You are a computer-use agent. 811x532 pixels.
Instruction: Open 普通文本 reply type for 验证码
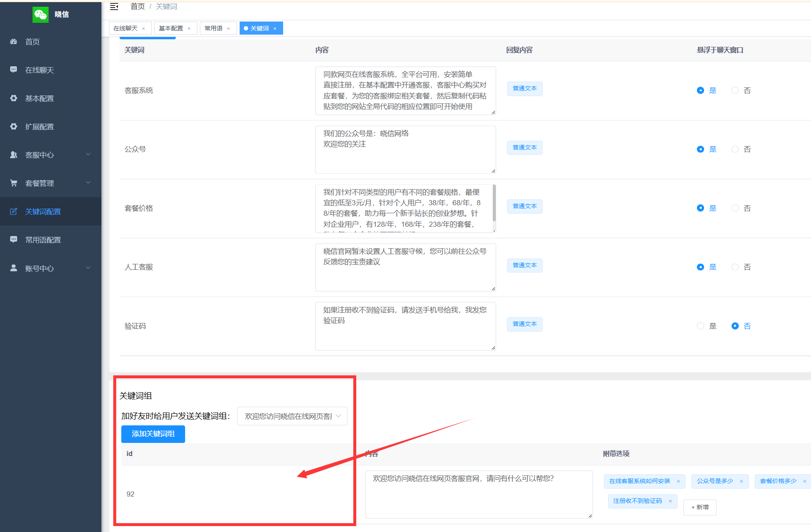[524, 324]
